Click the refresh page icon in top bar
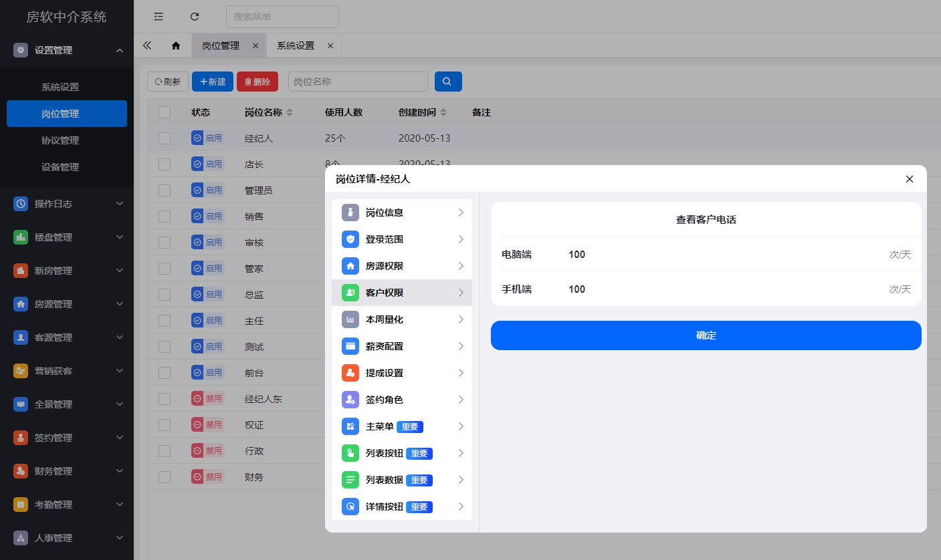 195,16
